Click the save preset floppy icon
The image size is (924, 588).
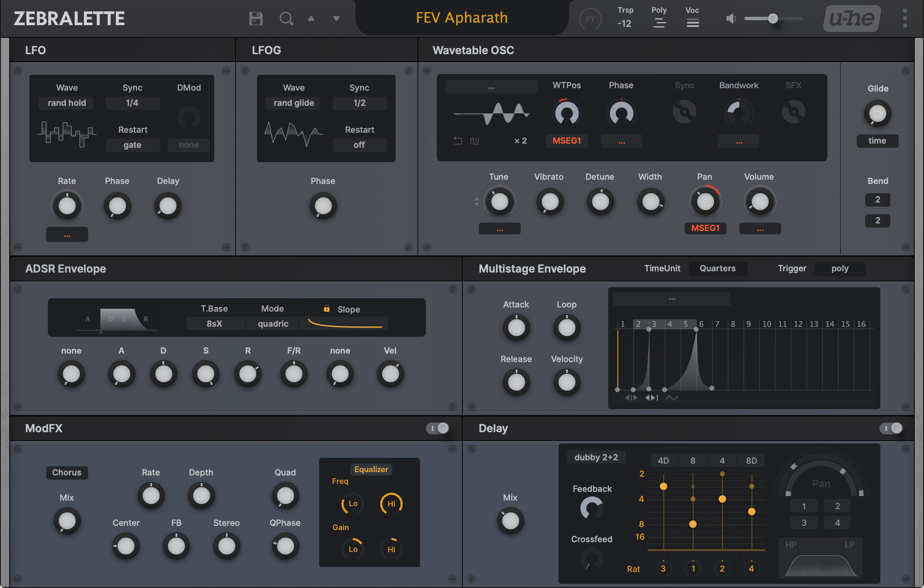[256, 18]
